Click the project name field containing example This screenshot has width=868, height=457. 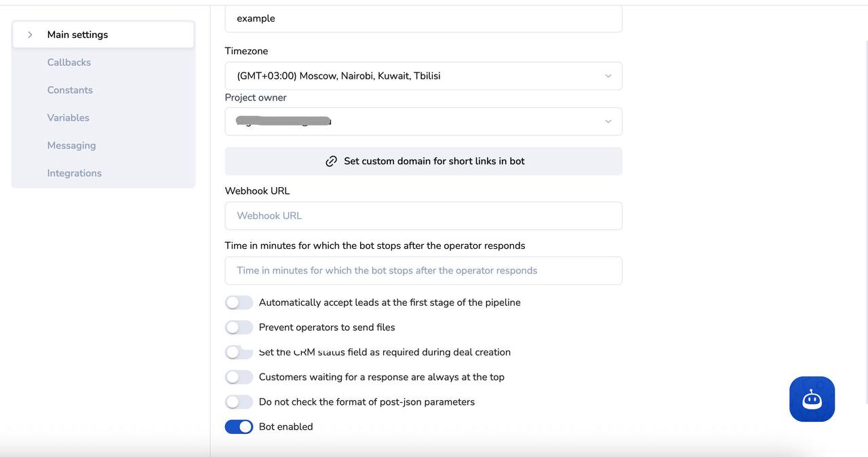pyautogui.click(x=423, y=19)
